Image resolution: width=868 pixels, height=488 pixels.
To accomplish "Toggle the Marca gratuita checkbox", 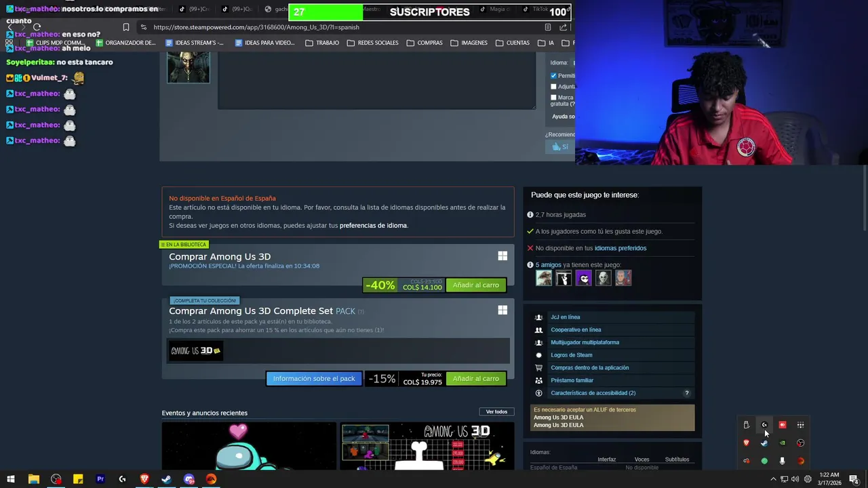I will tap(553, 98).
